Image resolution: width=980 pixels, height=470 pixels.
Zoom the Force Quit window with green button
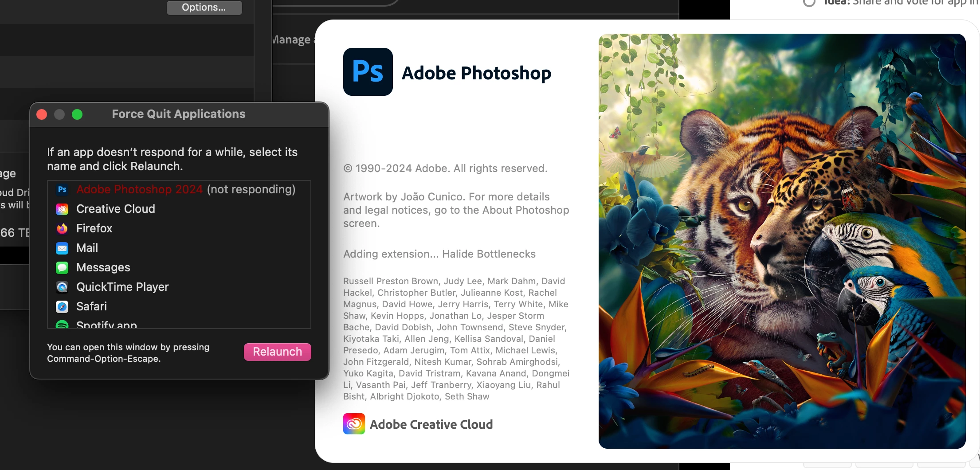pyautogui.click(x=77, y=114)
